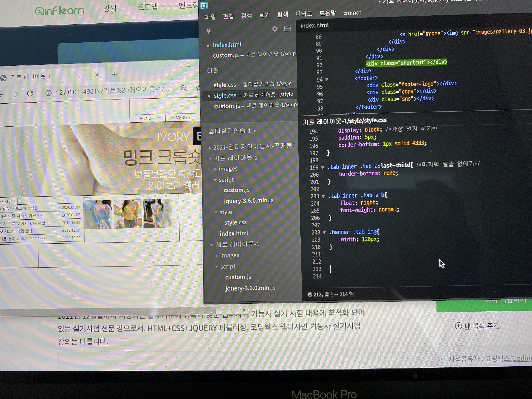Open style.css in the file tree
Viewport: 532px width, 399px height.
click(236, 222)
